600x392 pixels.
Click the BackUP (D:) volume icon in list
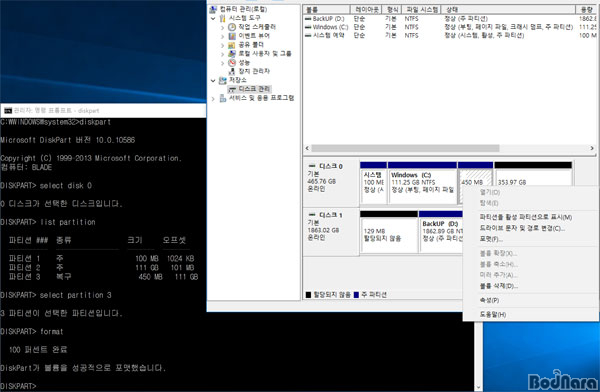[x=308, y=18]
